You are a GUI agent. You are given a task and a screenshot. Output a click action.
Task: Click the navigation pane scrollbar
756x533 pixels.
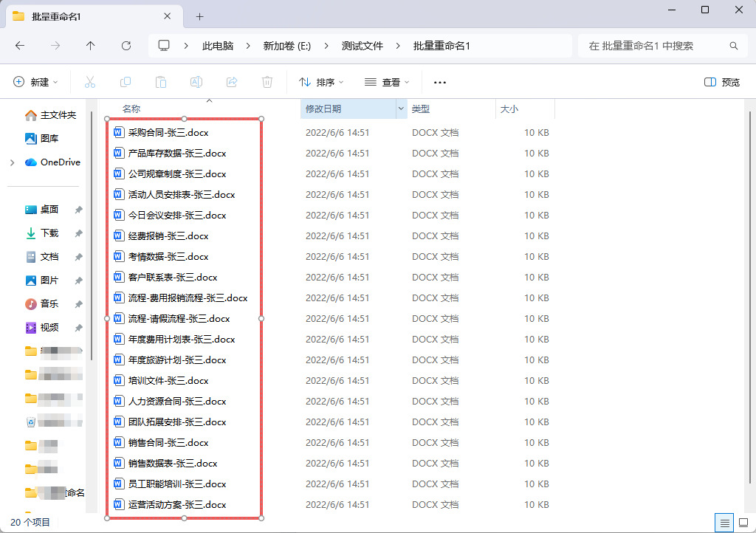click(x=91, y=236)
